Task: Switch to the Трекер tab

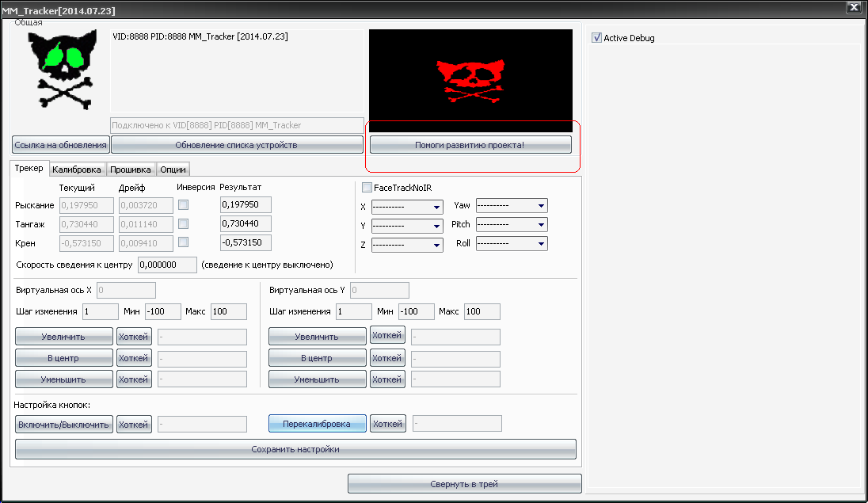Action: [29, 169]
